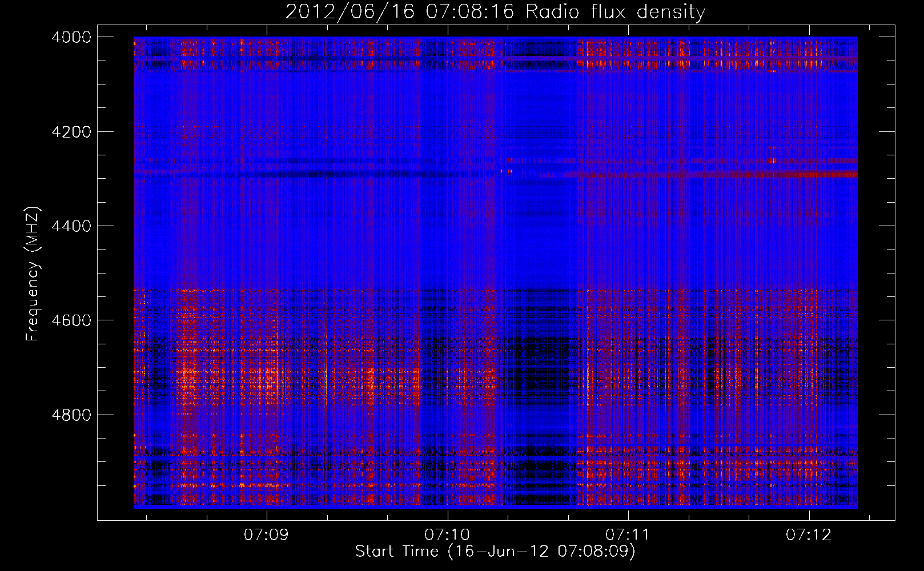Viewport: 924px width, 571px height.
Task: Click the 'Start Time (16-Jun-12 07:08:09)' x-axis label
Action: [495, 552]
